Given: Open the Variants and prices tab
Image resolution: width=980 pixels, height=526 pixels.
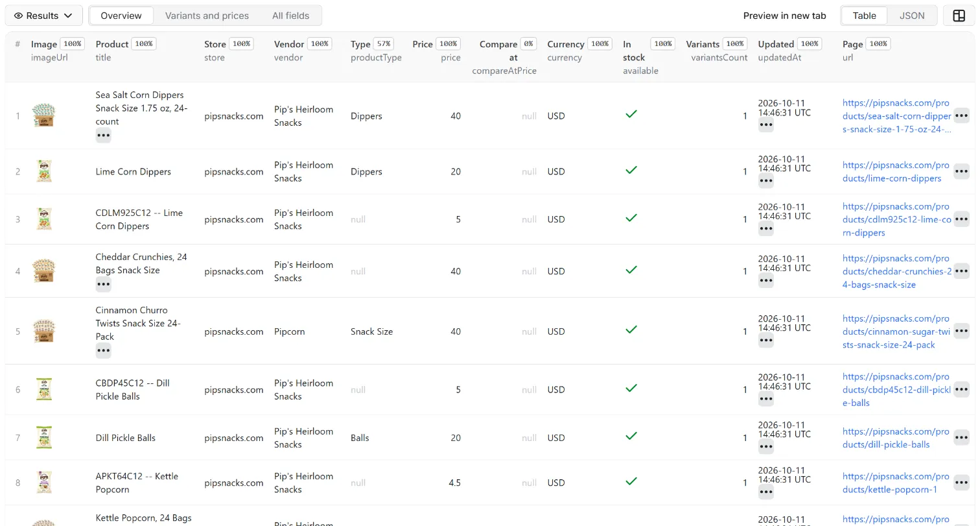Looking at the screenshot, I should pyautogui.click(x=207, y=16).
